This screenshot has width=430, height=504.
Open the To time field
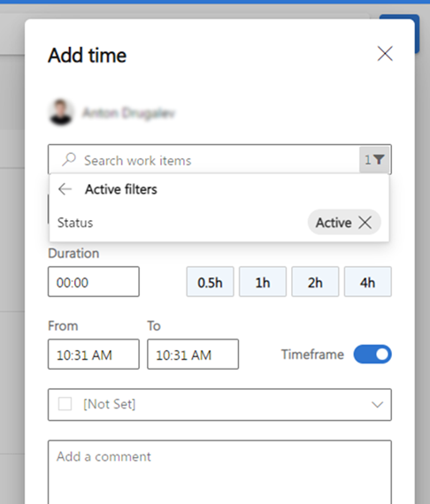193,354
